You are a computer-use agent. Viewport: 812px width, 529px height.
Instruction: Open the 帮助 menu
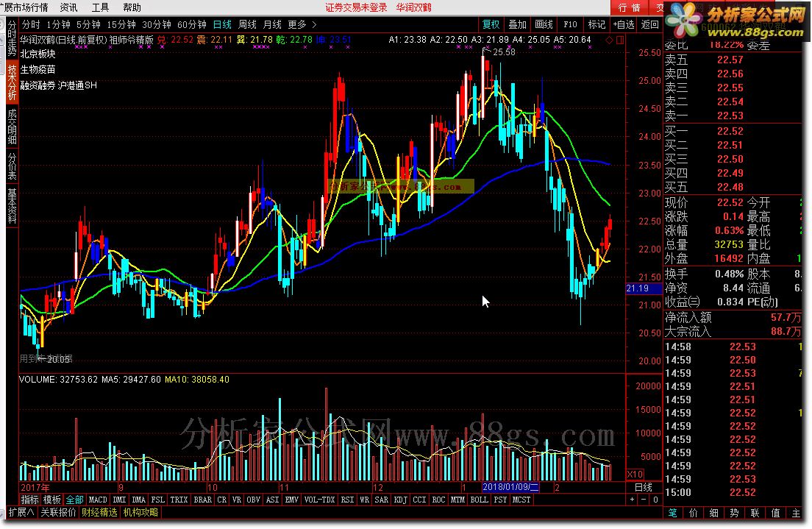coord(132,7)
